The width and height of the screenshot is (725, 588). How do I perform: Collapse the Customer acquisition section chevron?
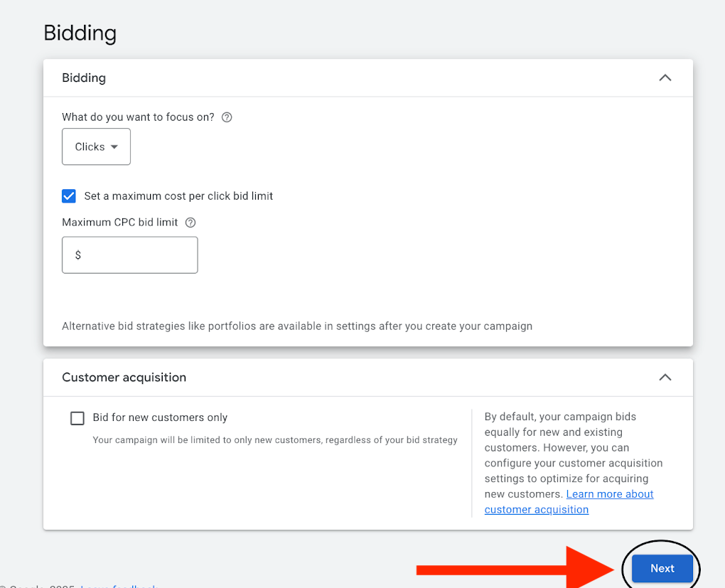[665, 377]
